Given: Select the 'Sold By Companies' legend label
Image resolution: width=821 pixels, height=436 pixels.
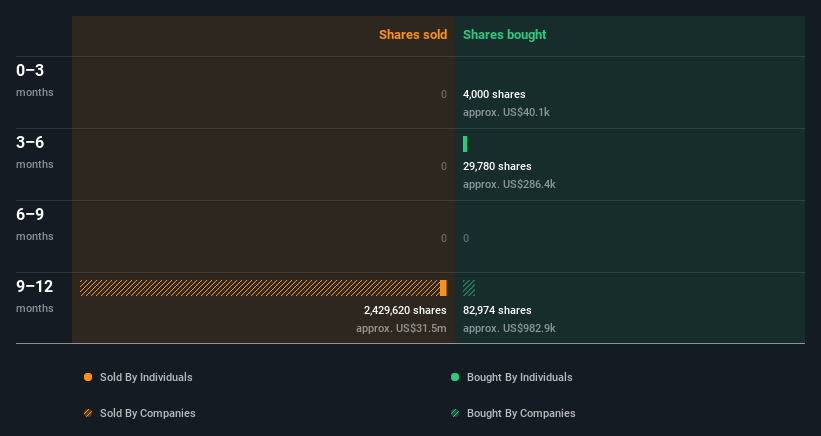Looking at the screenshot, I should (148, 413).
